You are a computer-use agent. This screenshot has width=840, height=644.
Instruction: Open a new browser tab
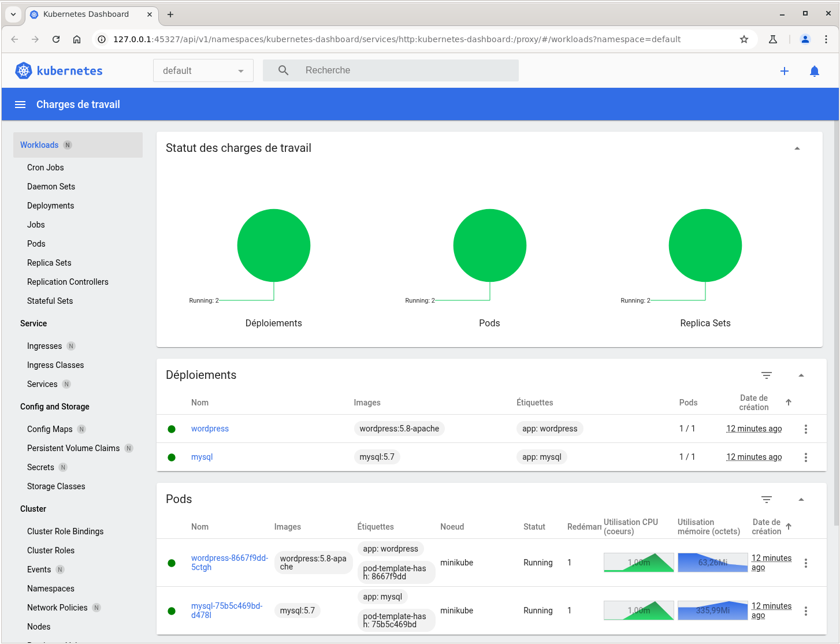point(170,14)
